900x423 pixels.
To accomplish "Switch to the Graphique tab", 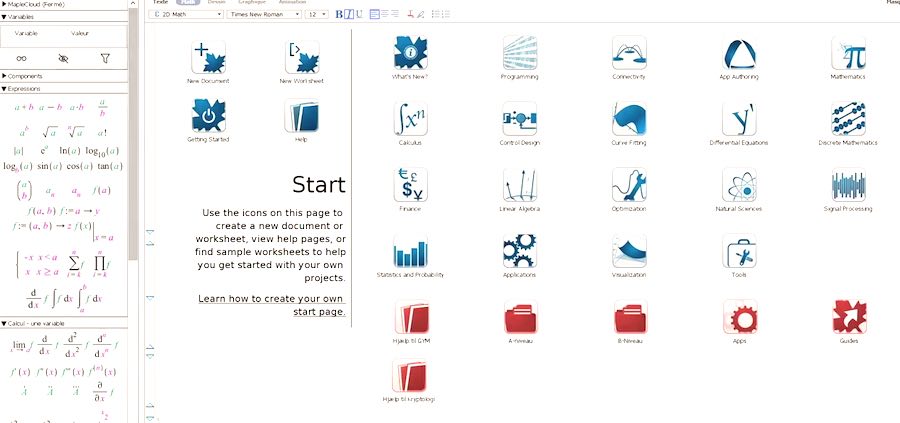I will point(252,2).
